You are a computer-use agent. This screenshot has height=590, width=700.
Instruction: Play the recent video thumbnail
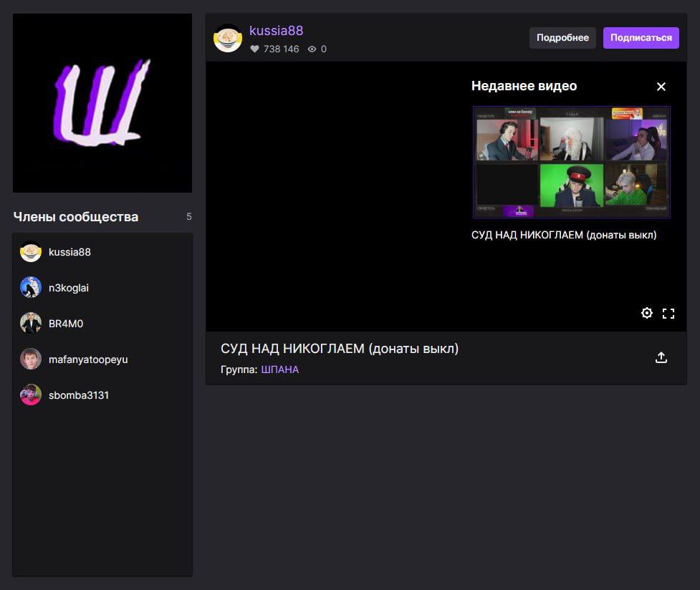click(571, 162)
